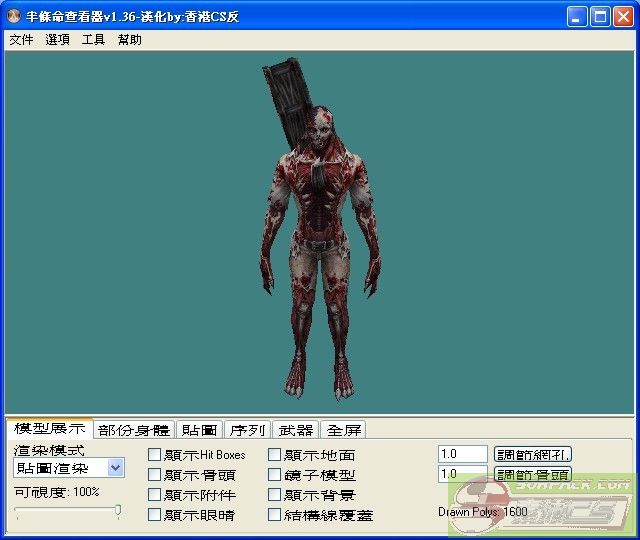Toggle the 顯示骨頭 checkbox
This screenshot has height=540, width=640.
coord(154,475)
